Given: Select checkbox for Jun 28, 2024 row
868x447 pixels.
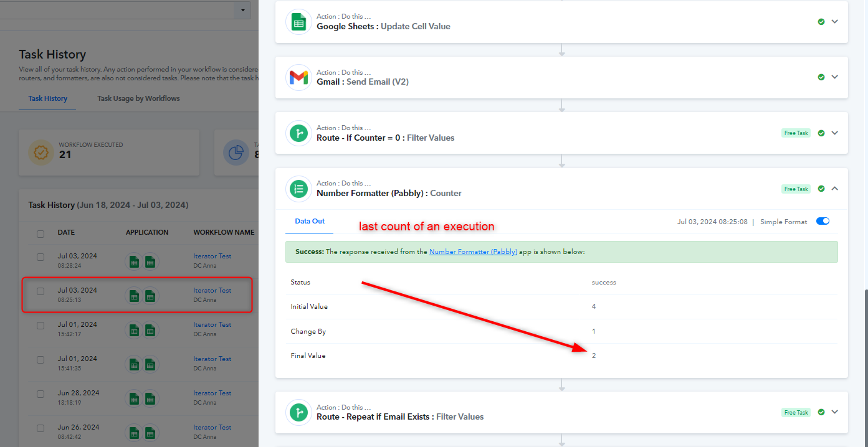Looking at the screenshot, I should [41, 394].
